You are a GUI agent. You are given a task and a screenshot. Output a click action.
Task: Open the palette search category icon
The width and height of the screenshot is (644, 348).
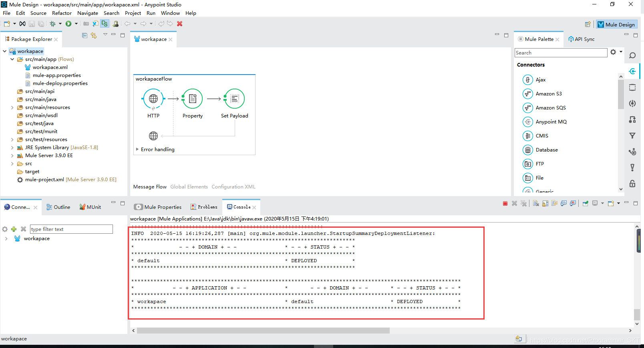coord(632,55)
